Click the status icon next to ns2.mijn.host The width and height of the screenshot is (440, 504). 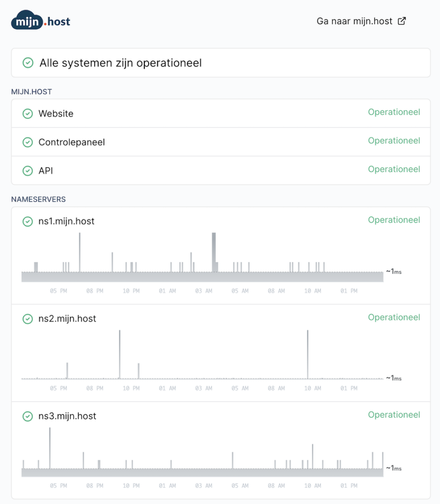click(28, 318)
